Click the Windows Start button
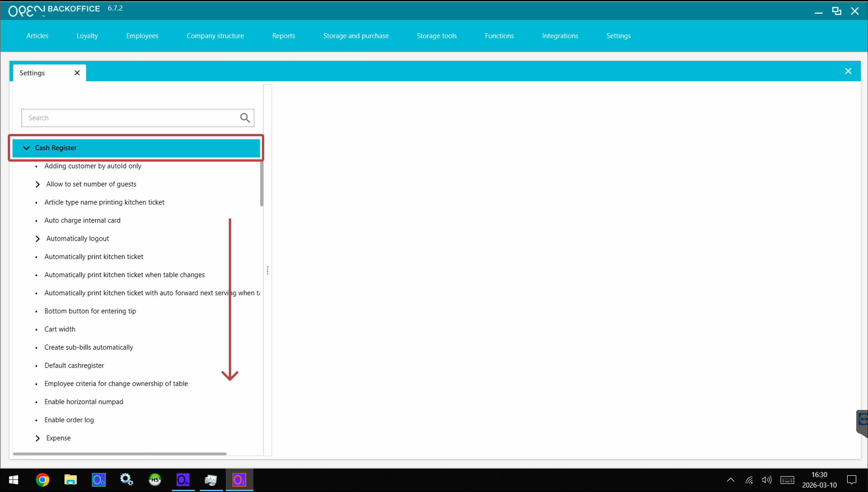Viewport: 868px width, 492px height. tap(14, 480)
